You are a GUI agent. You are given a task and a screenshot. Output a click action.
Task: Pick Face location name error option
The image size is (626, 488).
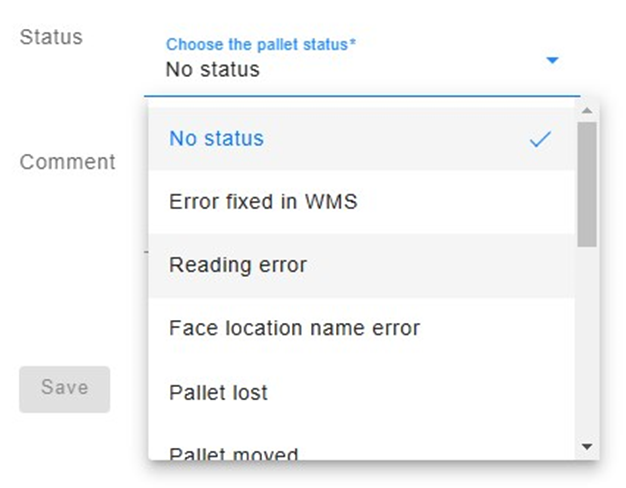pyautogui.click(x=361, y=329)
